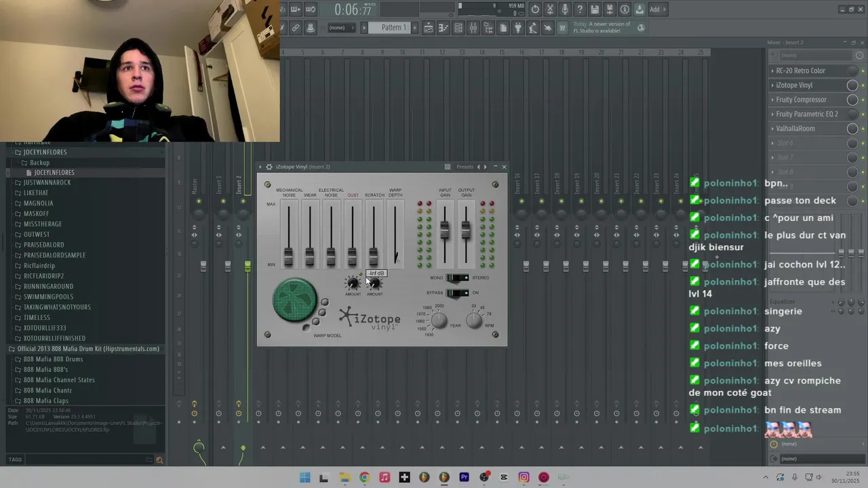Click the RPM knob in iZotope Vinyl
The height and width of the screenshot is (488, 868).
[x=474, y=321]
